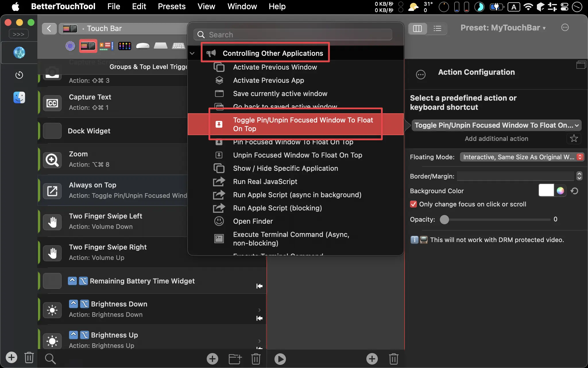The image size is (588, 368).
Task: Select the Touch Bar trigger type icon
Action: tap(88, 46)
